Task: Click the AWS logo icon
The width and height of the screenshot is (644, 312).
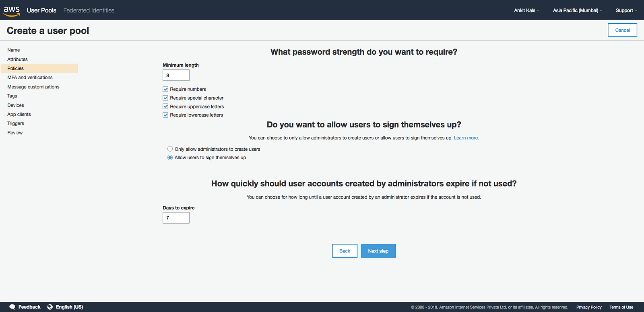Action: 12,11
